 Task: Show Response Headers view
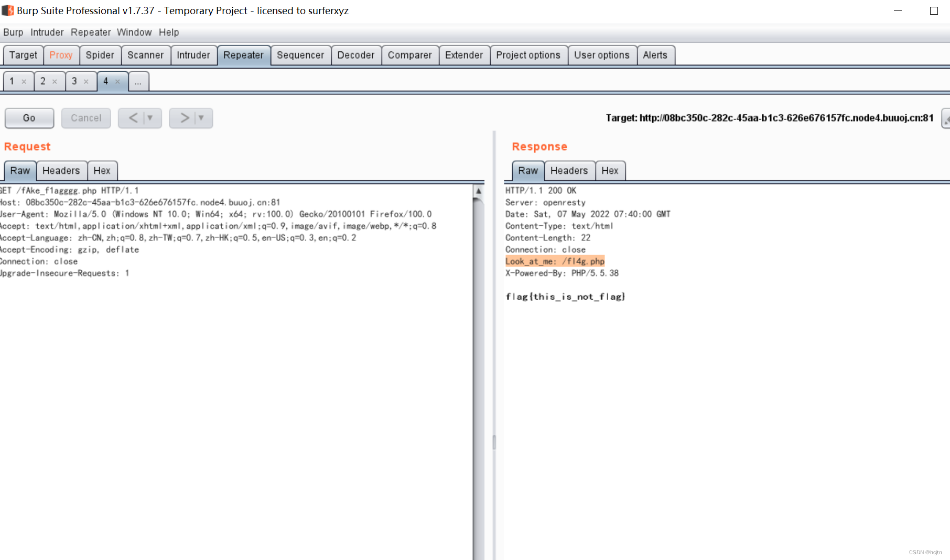tap(569, 171)
